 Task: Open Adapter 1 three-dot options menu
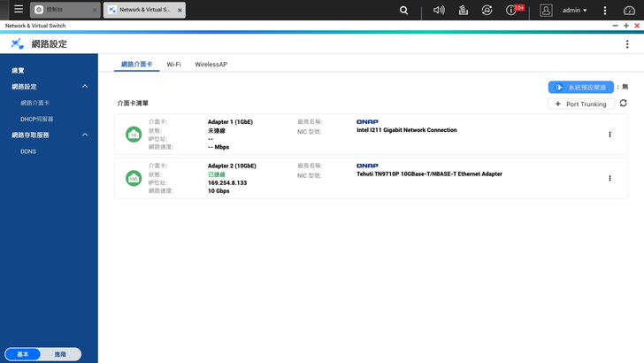coord(609,135)
